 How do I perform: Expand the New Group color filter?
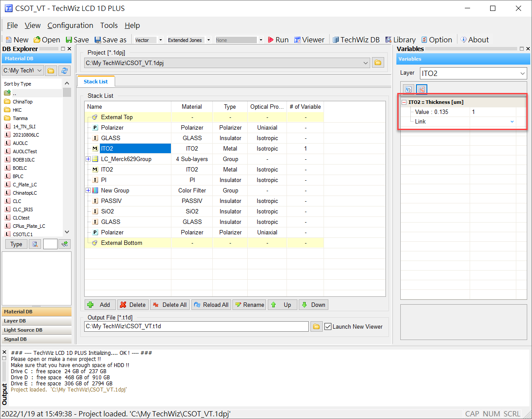(x=88, y=190)
